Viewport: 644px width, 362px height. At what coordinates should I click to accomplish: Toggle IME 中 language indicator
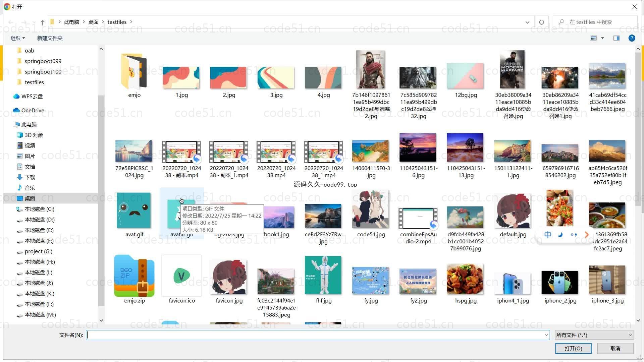(x=548, y=235)
